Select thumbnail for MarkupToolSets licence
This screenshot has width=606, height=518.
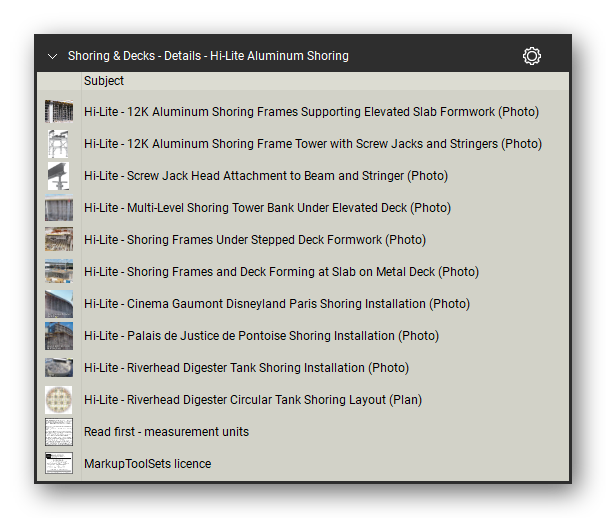tap(59, 463)
